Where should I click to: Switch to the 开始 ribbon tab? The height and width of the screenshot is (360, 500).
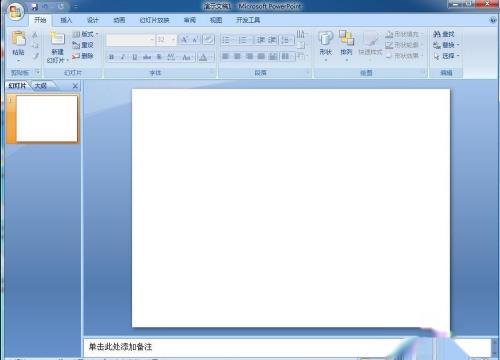[x=40, y=20]
